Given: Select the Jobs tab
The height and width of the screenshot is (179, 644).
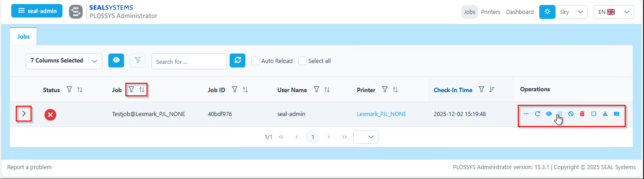Looking at the screenshot, I should (23, 36).
